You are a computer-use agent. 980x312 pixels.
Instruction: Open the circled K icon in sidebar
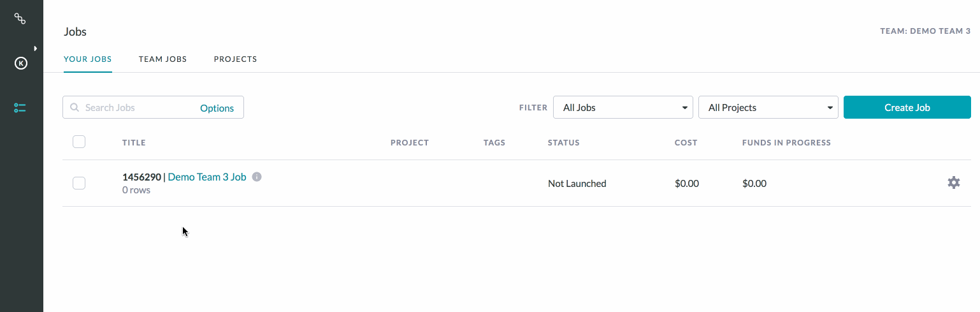pos(21,63)
